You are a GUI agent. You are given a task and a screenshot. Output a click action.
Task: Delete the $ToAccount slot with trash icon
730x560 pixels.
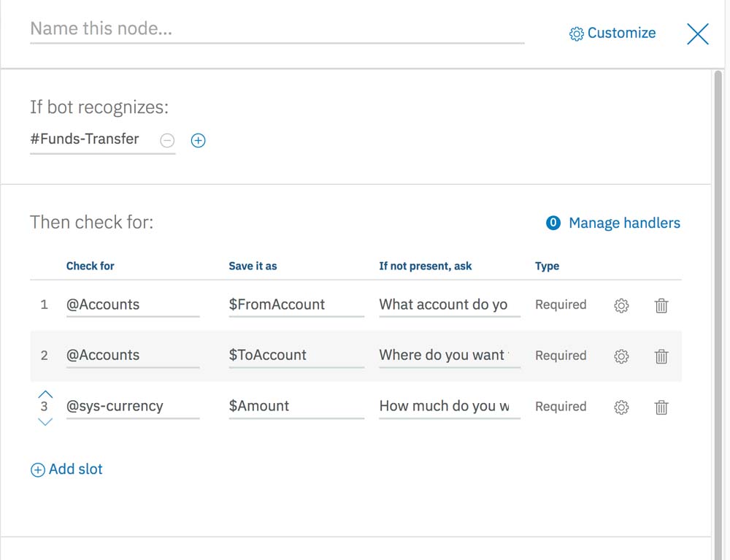(661, 356)
